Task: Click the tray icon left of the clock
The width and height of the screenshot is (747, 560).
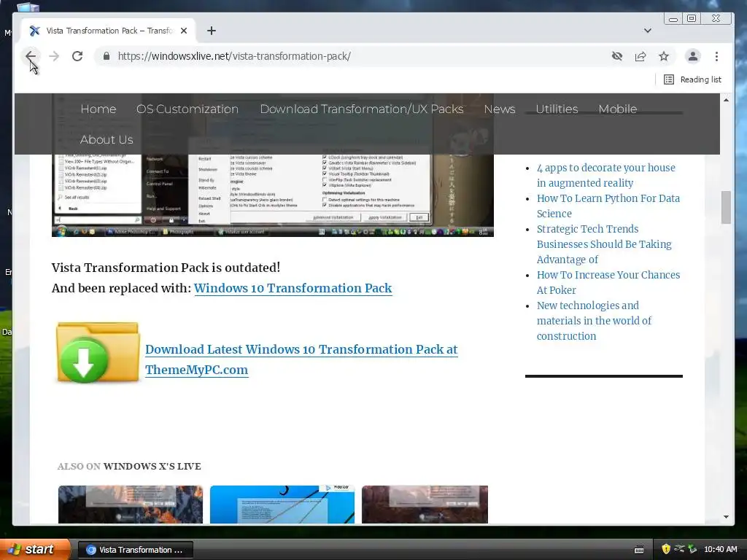Action: pos(692,549)
